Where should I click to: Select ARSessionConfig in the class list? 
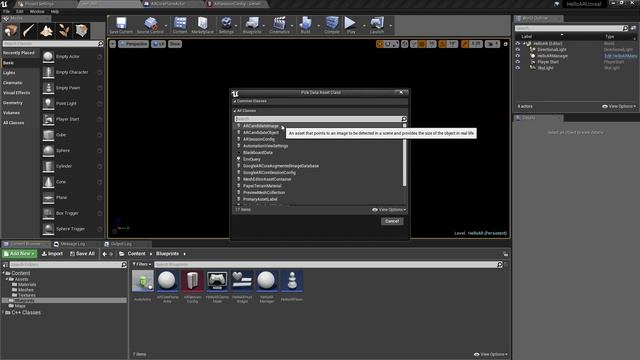click(259, 139)
